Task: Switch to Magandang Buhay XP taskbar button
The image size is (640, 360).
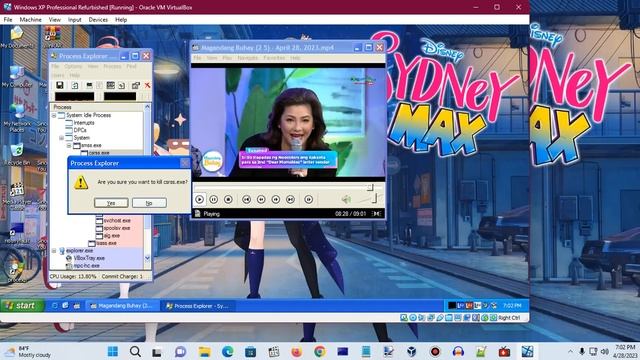Action: tap(121, 306)
